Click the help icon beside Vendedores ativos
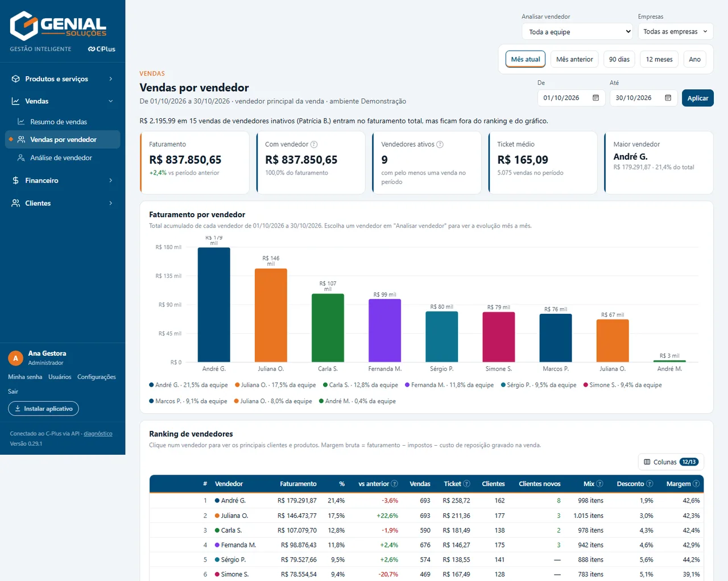Viewport: 728px width, 581px height. point(440,144)
